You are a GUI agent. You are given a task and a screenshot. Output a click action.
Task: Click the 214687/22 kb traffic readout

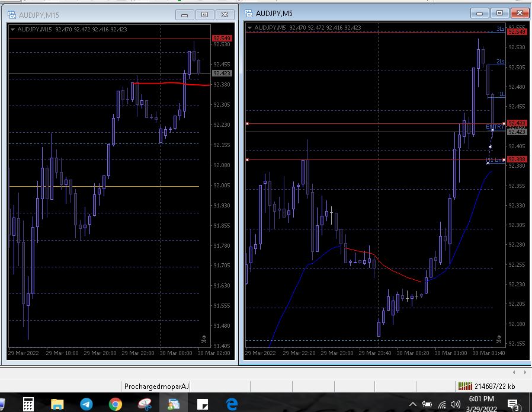tap(495, 386)
